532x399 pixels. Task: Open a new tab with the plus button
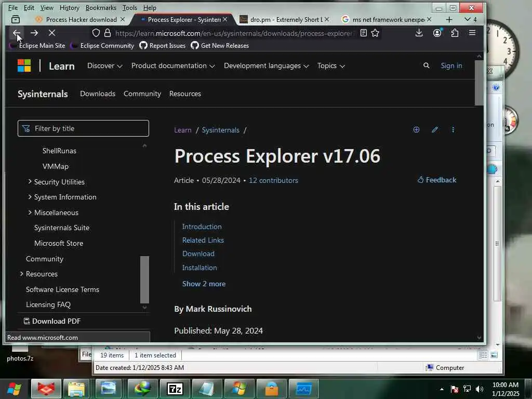pyautogui.click(x=449, y=20)
